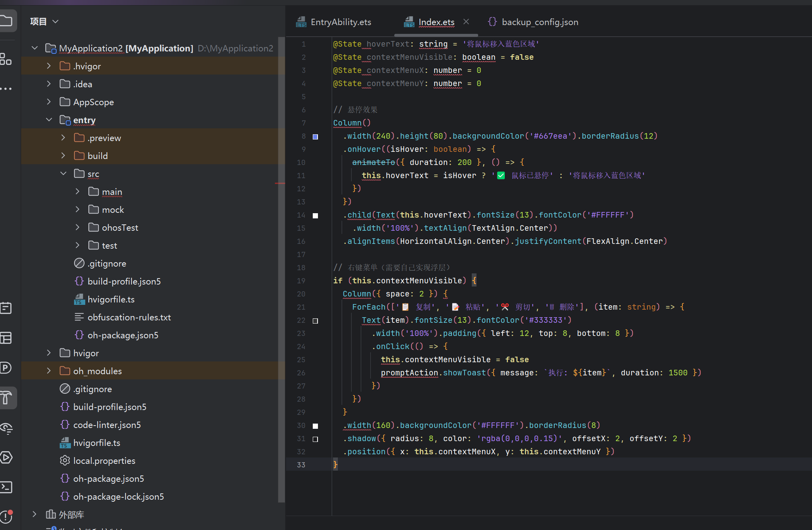Open the Structure tool window icon
The image size is (812, 530).
coord(6,59)
